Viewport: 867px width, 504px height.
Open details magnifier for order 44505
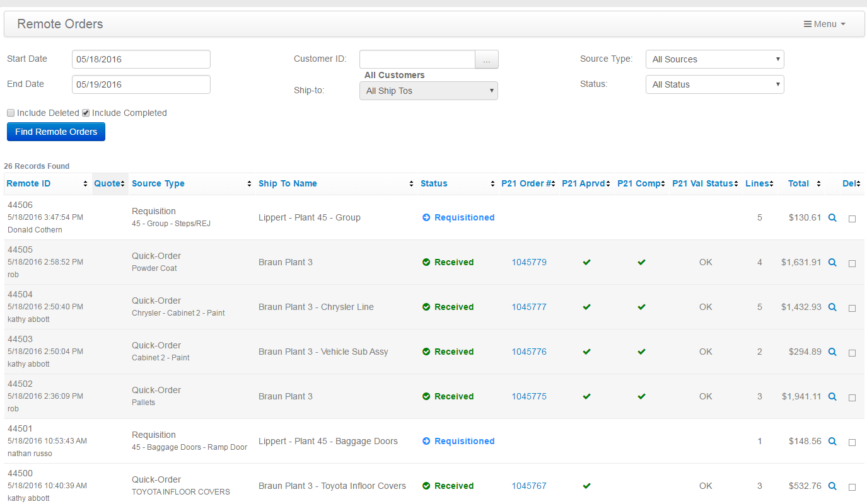[832, 262]
